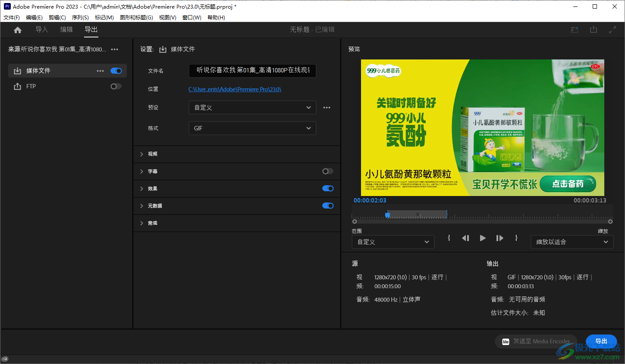The image size is (625, 364).
Task: Switch to the Export (导出) tab
Action: [x=91, y=29]
